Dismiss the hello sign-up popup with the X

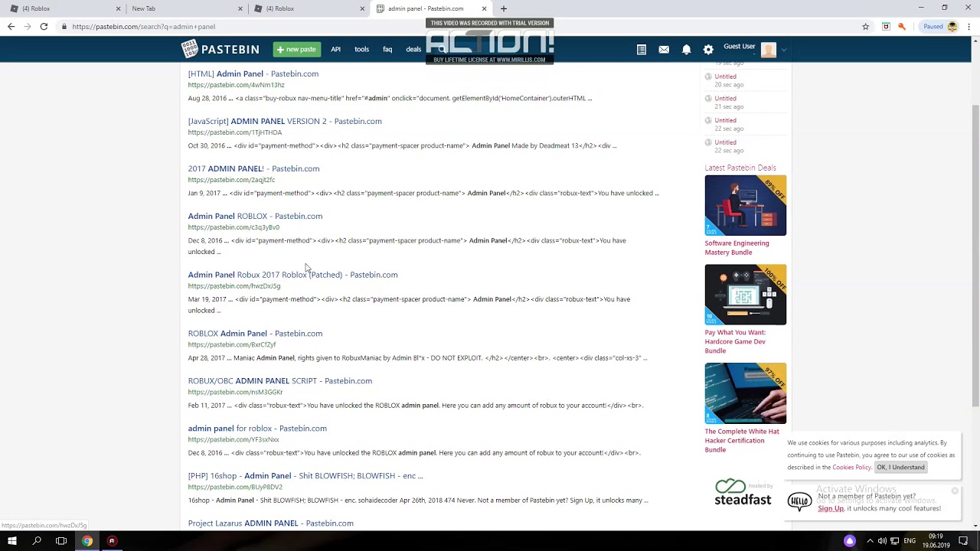pyautogui.click(x=955, y=491)
